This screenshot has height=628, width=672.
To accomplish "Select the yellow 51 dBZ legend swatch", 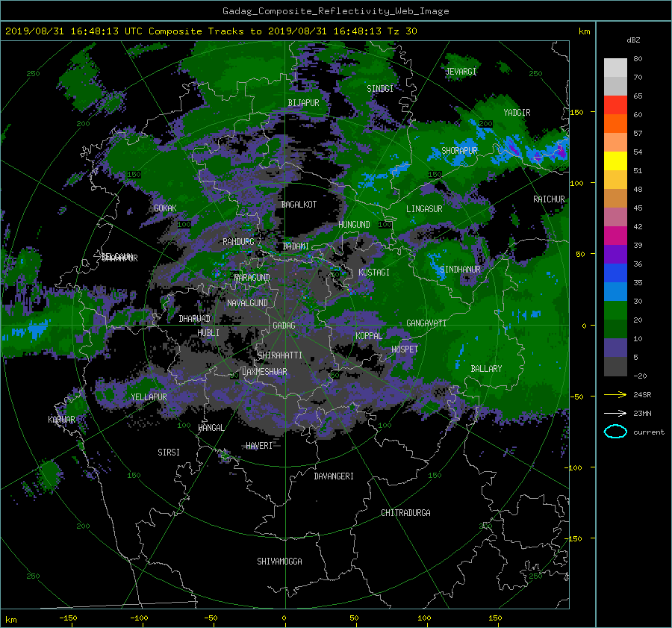I will pyautogui.click(x=615, y=161).
